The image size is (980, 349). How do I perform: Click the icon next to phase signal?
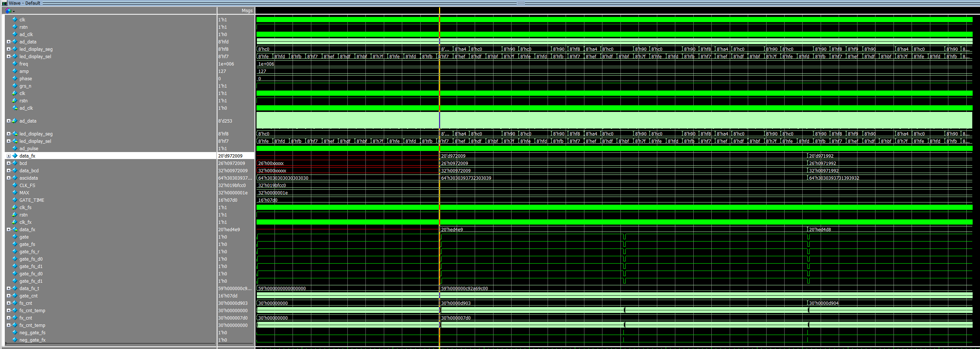(x=15, y=79)
